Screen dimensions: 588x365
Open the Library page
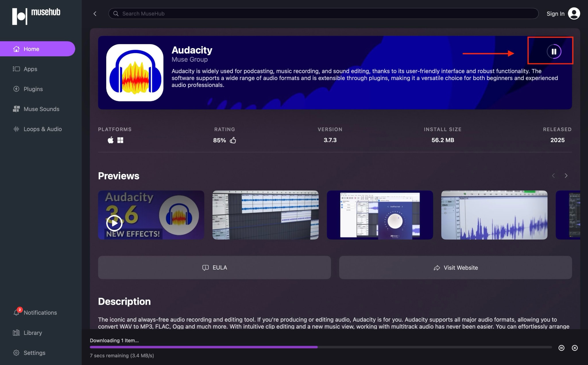pos(28,333)
